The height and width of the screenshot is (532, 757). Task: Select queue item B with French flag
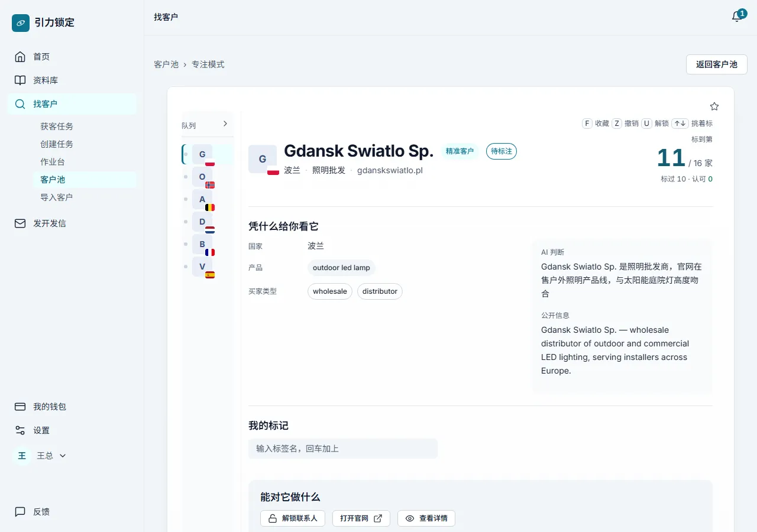pos(208,245)
